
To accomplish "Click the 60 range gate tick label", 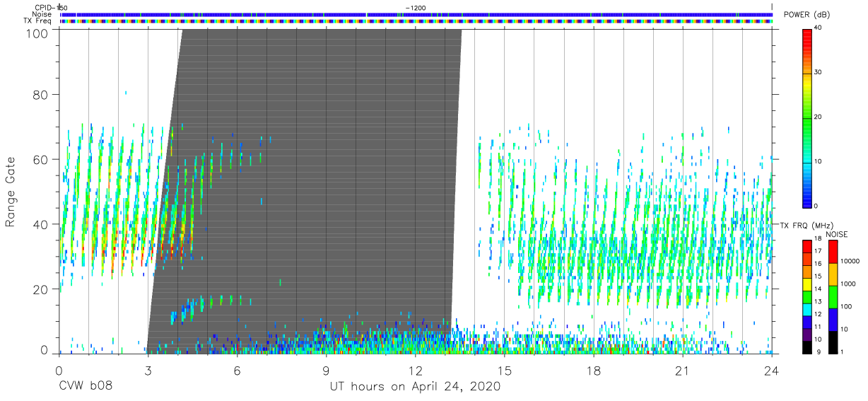I will pyautogui.click(x=41, y=160).
